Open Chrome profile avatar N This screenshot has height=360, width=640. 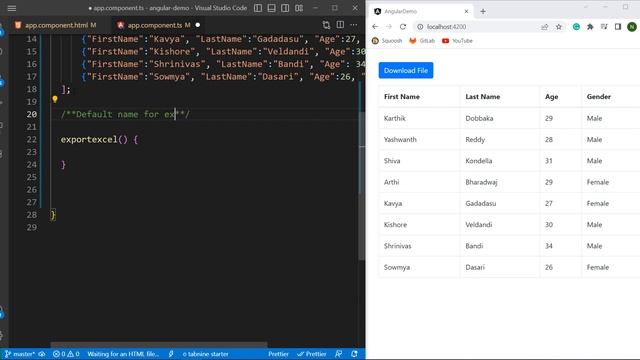pos(632,27)
